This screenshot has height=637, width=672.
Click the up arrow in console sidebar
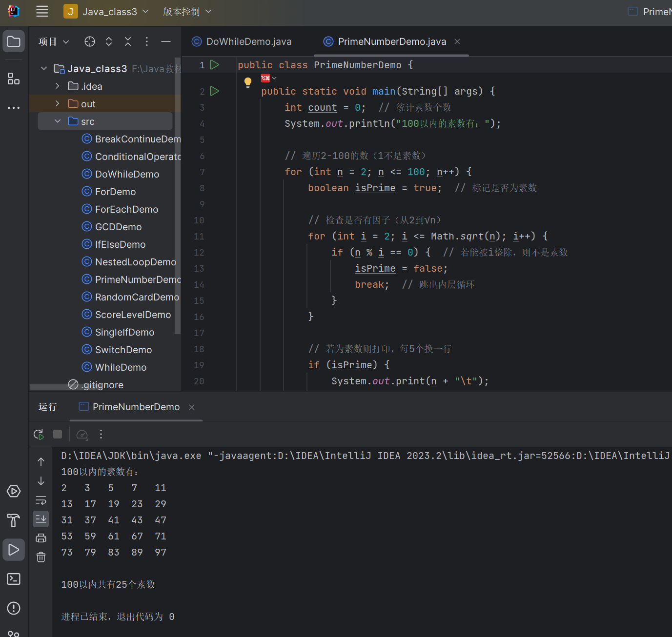pos(41,462)
